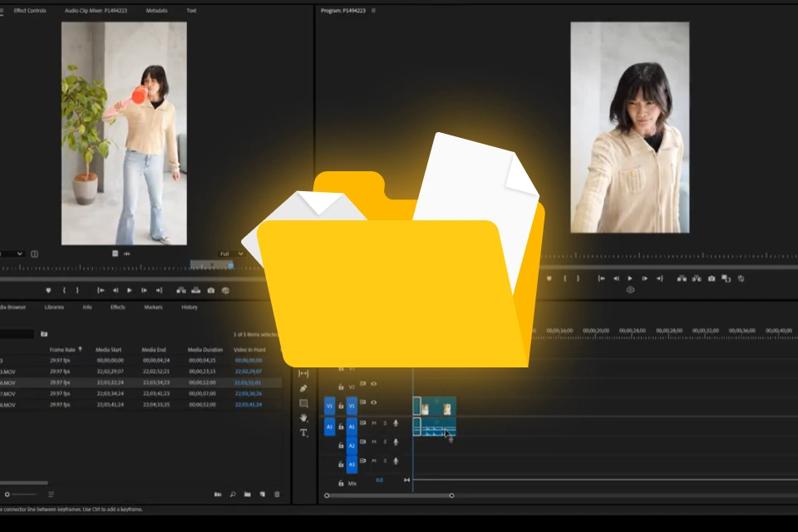798x532 pixels.
Task: Open the Source monitor zoom level dropdown
Action: pos(12,254)
